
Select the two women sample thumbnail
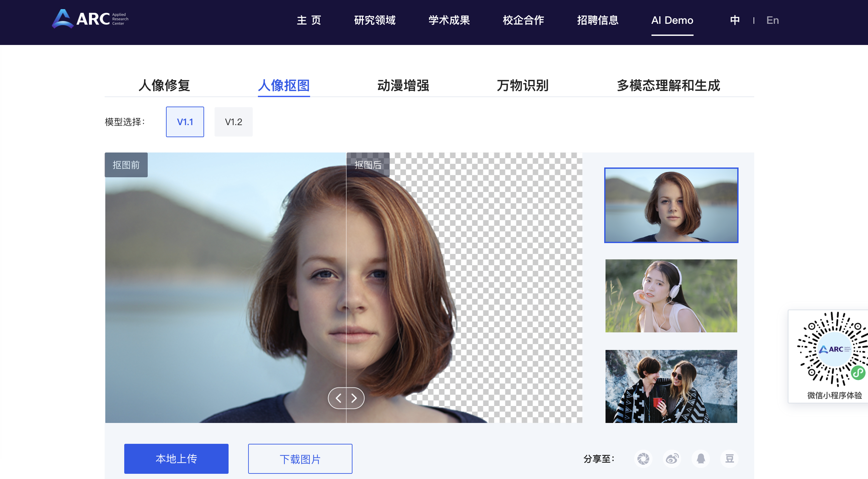(671, 386)
